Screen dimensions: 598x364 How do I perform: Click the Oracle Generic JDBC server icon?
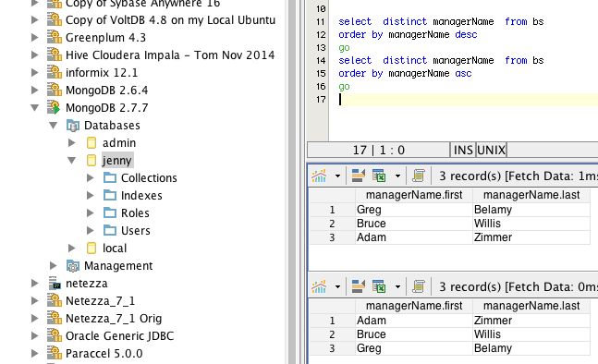click(x=55, y=335)
